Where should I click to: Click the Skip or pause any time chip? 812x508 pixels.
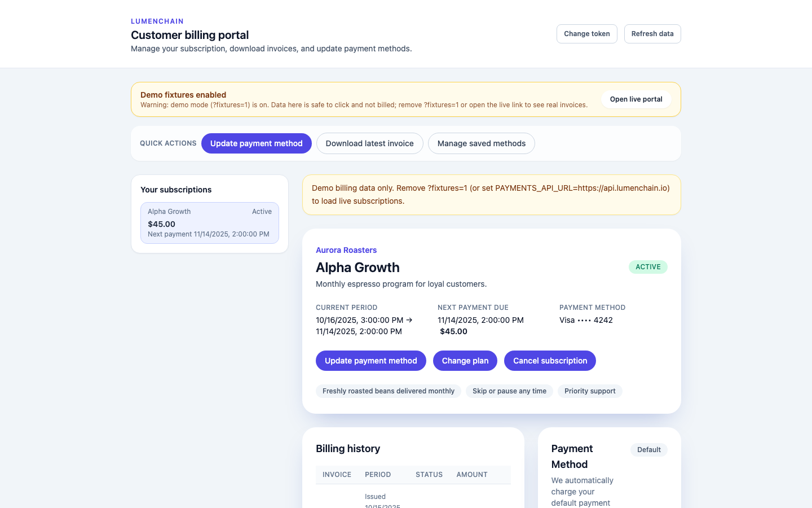coord(509,391)
